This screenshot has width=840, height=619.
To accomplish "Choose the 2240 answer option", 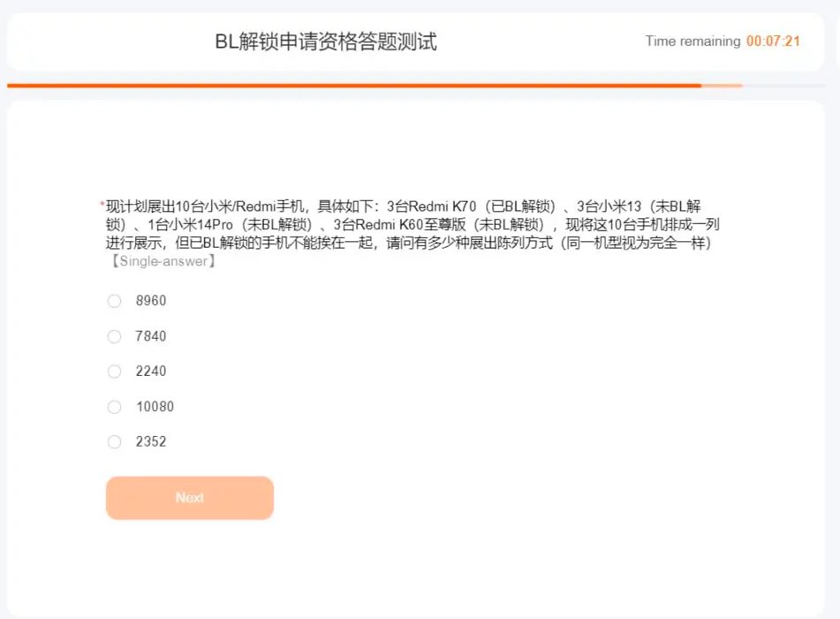I will click(x=114, y=371).
